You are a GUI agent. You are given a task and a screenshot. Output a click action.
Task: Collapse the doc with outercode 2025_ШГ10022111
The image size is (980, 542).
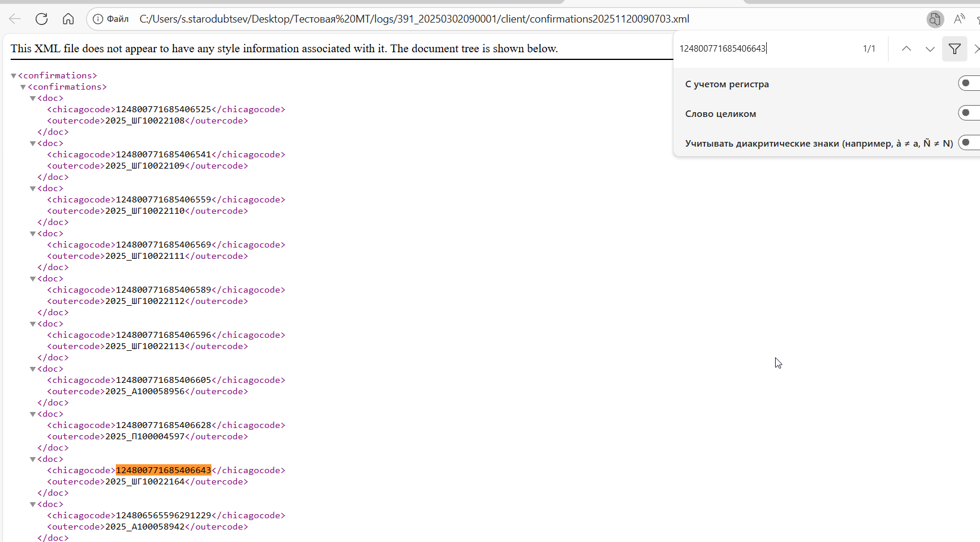(x=33, y=234)
